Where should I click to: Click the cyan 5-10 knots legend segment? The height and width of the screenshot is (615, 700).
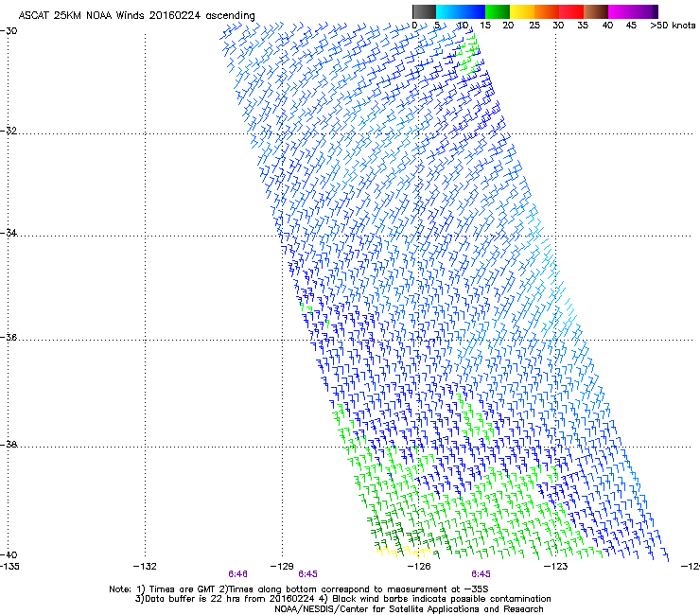click(x=448, y=11)
